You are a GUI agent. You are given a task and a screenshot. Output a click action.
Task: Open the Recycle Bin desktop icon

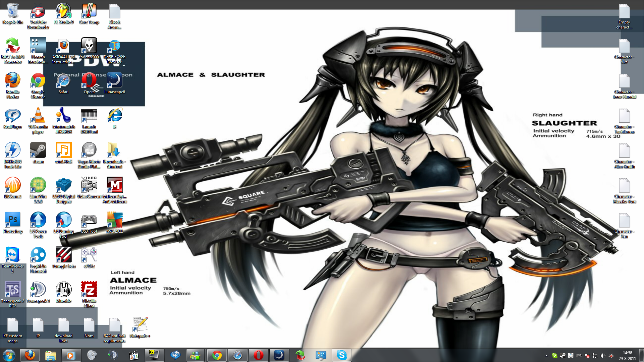pos(13,14)
